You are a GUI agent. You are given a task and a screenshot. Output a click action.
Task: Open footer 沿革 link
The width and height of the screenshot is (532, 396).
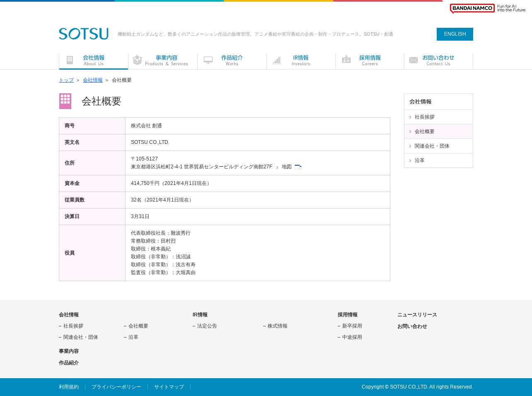point(133,337)
